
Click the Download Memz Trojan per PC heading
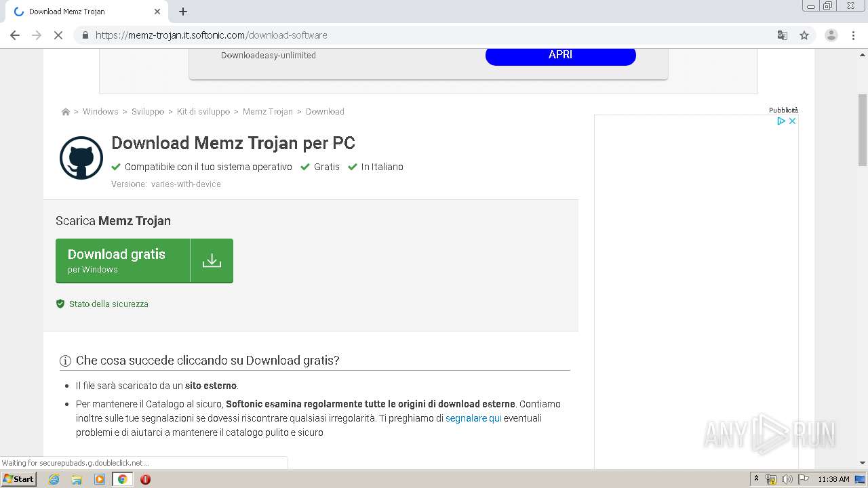[233, 143]
